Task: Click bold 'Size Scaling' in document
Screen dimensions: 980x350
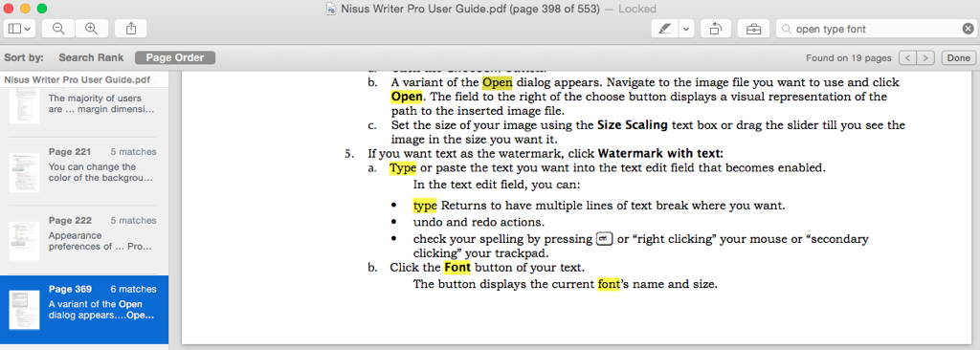Action: click(x=633, y=125)
